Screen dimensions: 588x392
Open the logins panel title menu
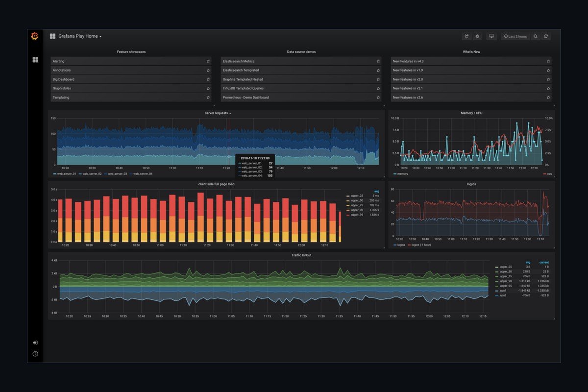471,184
